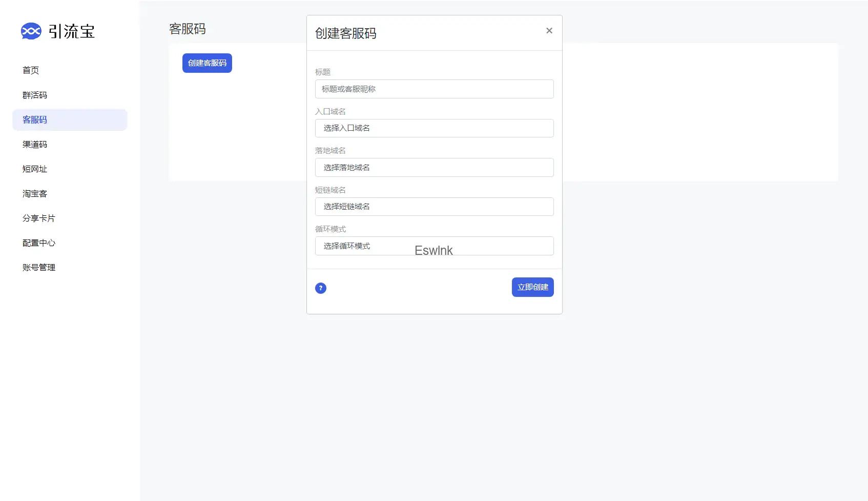
Task: Go to 首页 in the sidebar
Action: tap(31, 70)
